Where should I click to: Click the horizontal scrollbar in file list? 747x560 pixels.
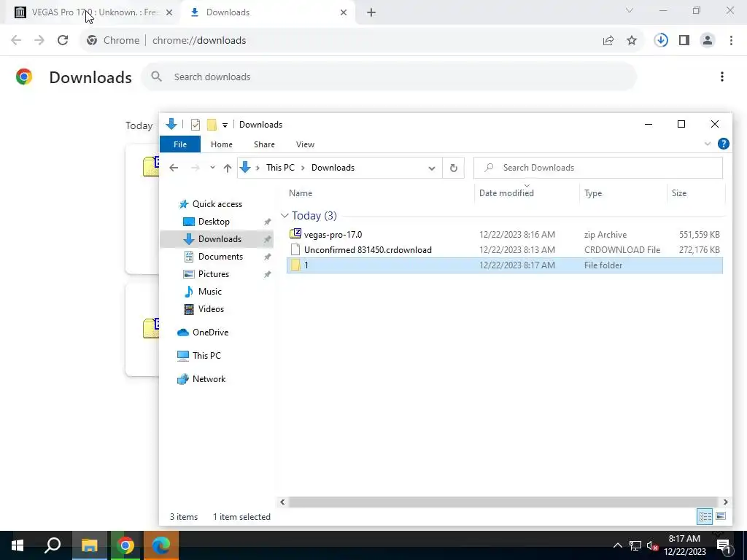[503, 502]
